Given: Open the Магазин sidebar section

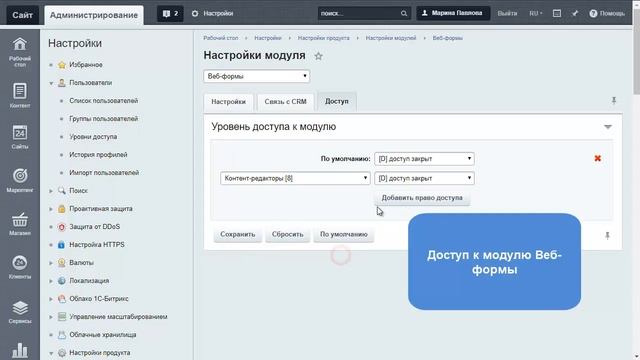Looking at the screenshot, I should tap(20, 224).
